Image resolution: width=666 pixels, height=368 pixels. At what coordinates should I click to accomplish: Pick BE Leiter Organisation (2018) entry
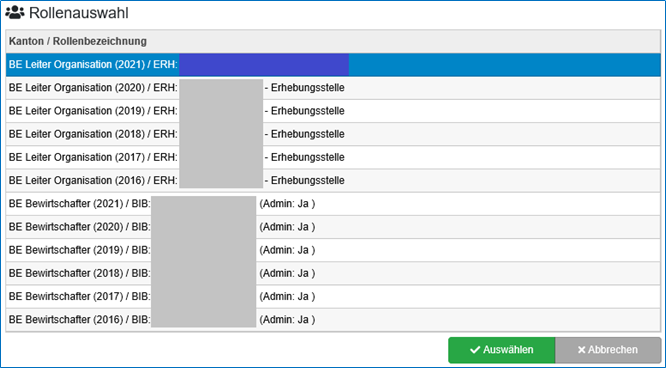(x=333, y=134)
